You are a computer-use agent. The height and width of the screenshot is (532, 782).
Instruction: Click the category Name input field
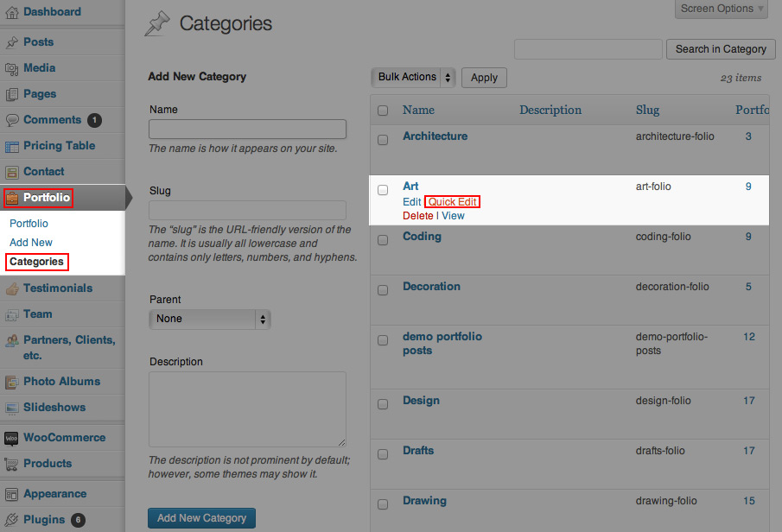point(247,130)
